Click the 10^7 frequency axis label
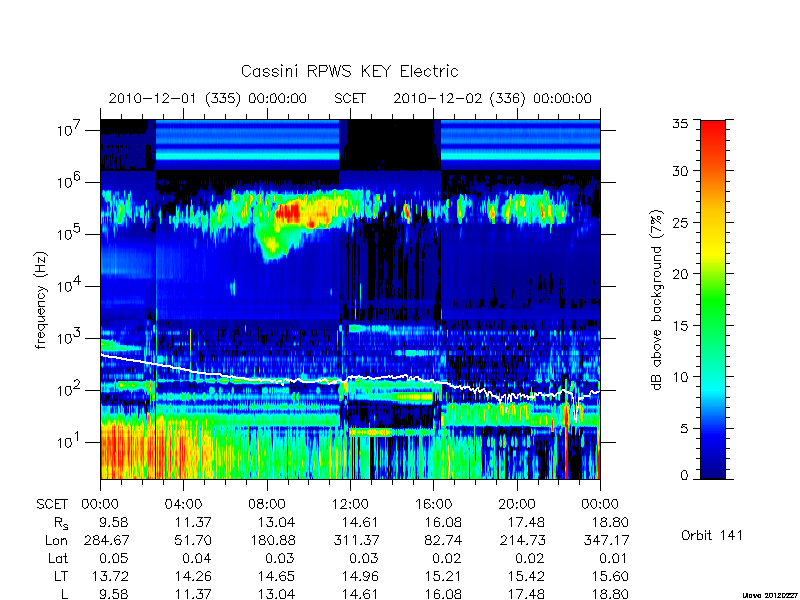800x600 pixels. (x=69, y=130)
